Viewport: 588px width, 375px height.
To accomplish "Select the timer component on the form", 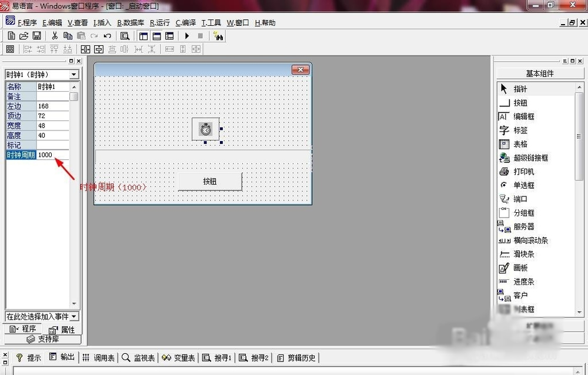I will click(205, 129).
